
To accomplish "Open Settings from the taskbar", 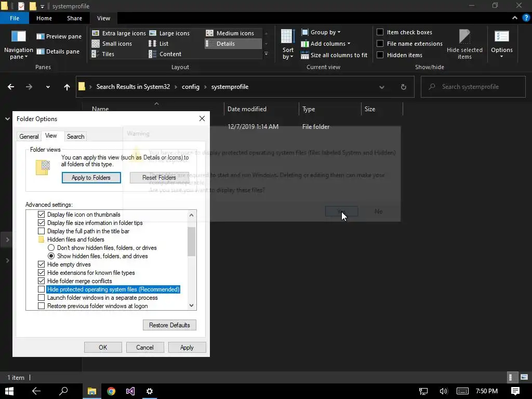I will point(149,391).
